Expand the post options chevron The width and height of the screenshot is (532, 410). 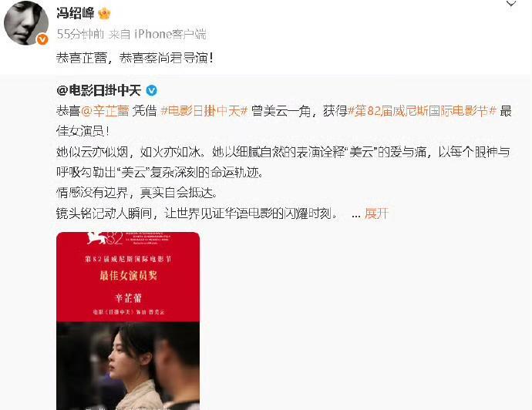click(x=511, y=4)
